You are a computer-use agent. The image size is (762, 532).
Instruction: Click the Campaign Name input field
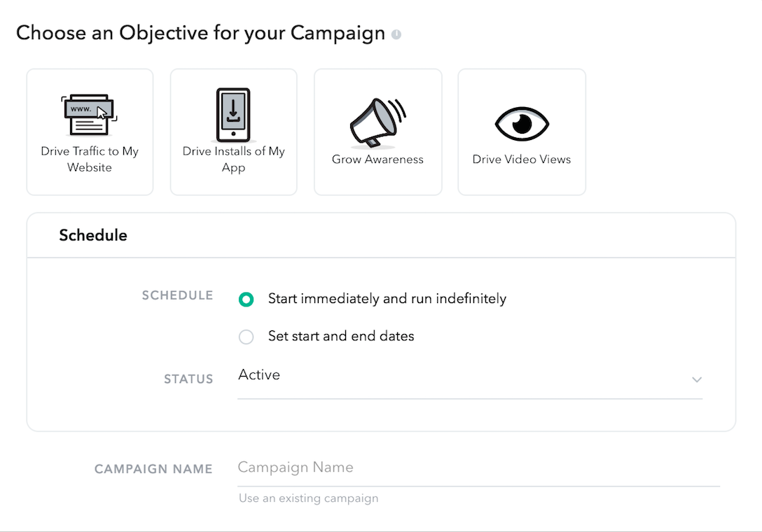coord(478,467)
